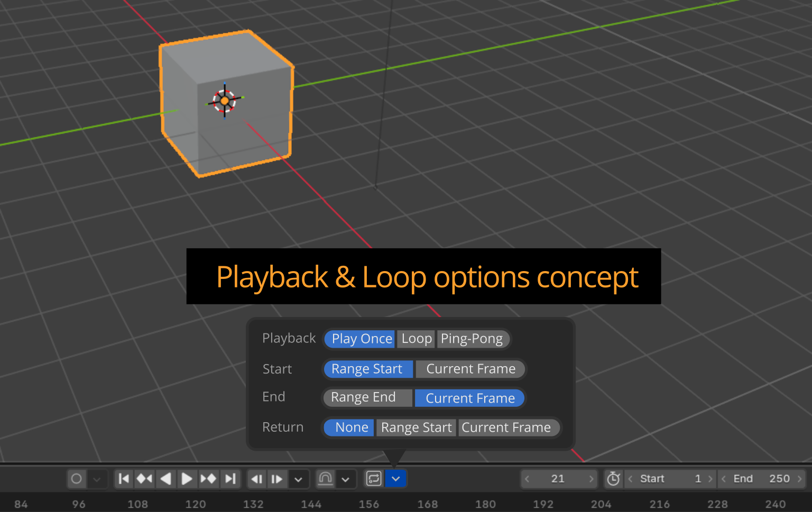Viewport: 812px width, 512px height.
Task: Click frame 120 on timeline ruler
Action: 196,504
